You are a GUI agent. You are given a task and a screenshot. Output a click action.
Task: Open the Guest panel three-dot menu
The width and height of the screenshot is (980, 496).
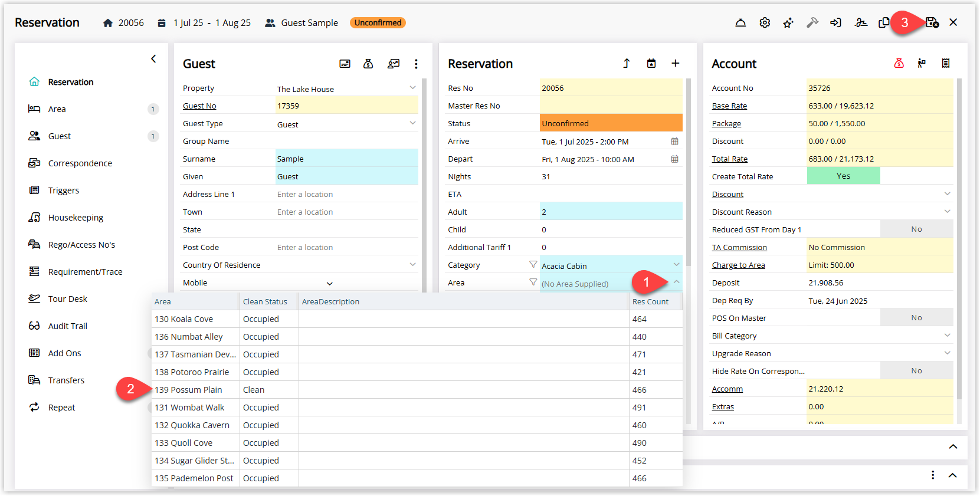[x=416, y=64]
